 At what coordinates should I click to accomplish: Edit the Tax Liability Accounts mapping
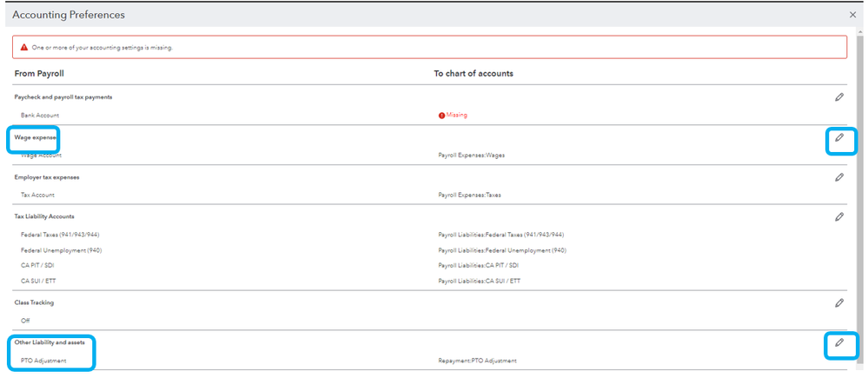click(838, 216)
